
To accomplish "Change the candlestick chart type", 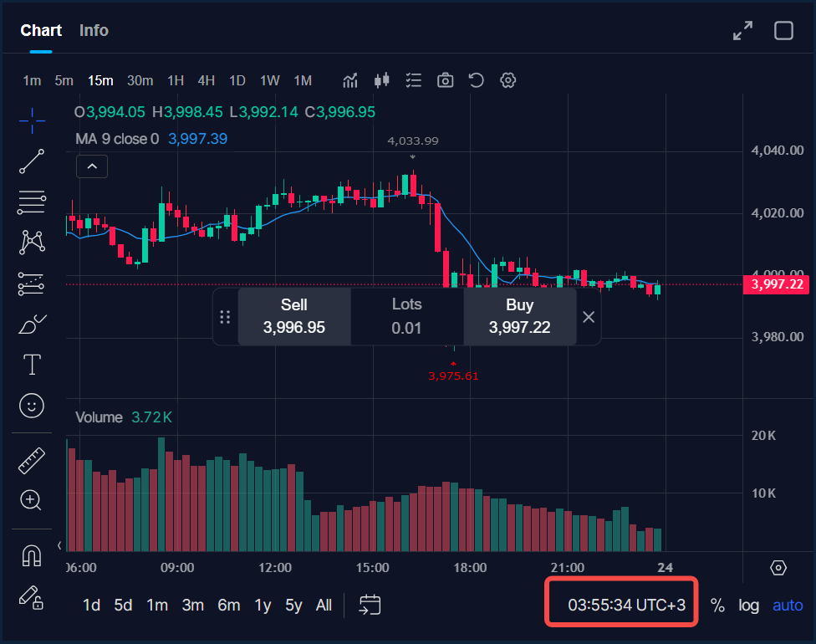I will 382,80.
